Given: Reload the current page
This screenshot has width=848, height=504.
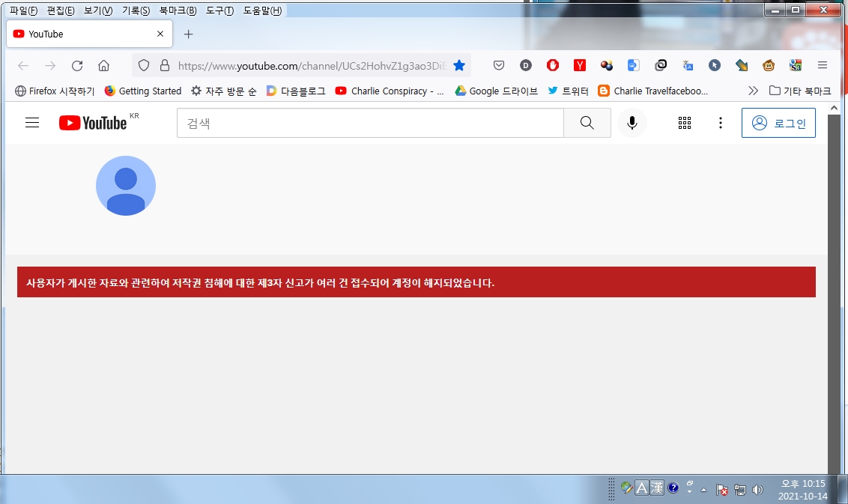Looking at the screenshot, I should [77, 65].
